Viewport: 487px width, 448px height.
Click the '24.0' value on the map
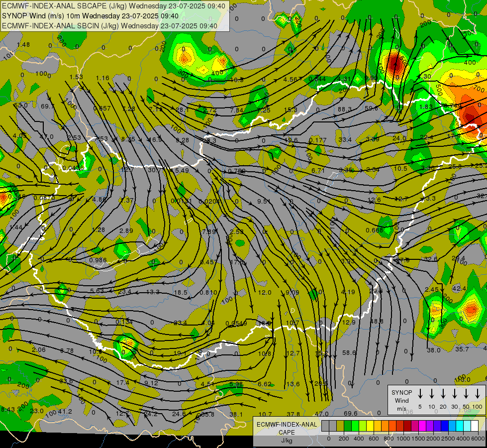pyautogui.click(x=399, y=138)
